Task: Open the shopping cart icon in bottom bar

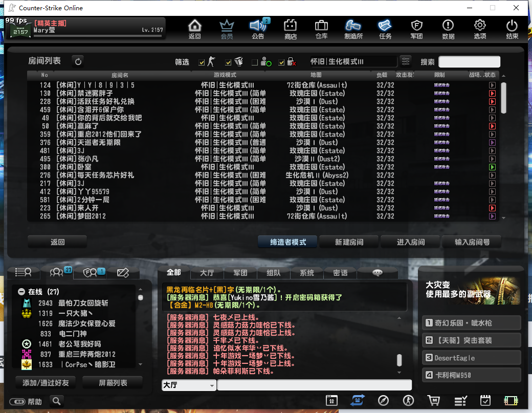Action: pos(434,400)
